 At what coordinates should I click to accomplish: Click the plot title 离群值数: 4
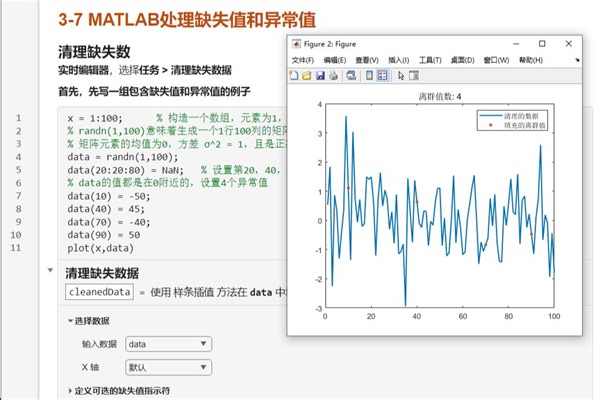(439, 96)
